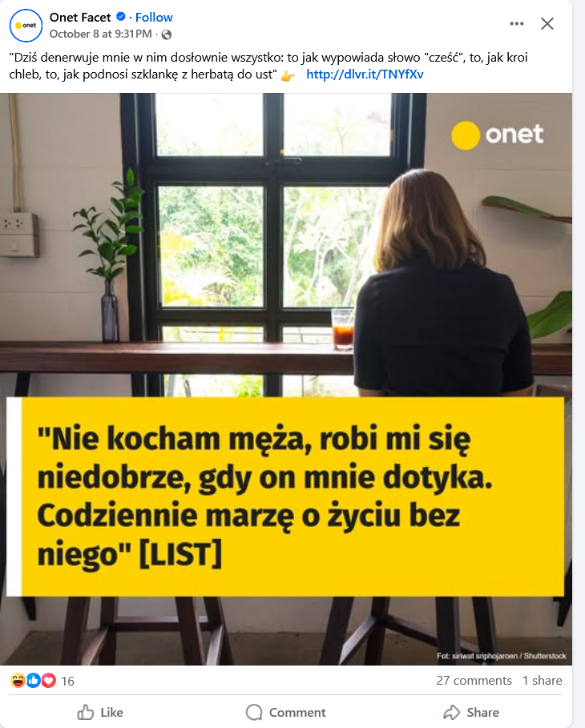
Task: Click the Comment speech bubble button
Action: point(286,712)
